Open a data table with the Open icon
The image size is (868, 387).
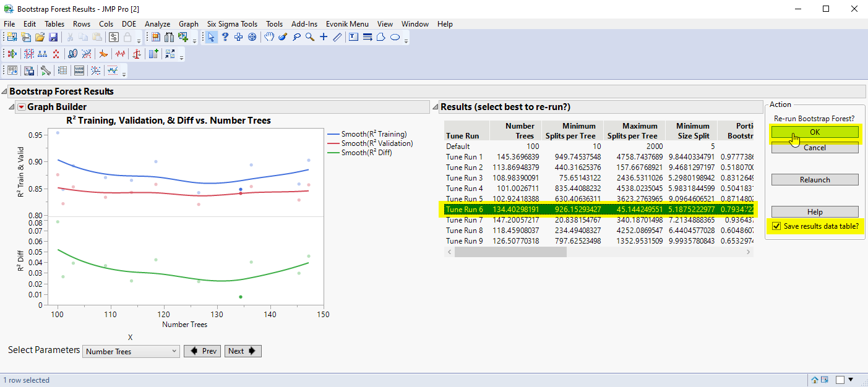coord(40,37)
